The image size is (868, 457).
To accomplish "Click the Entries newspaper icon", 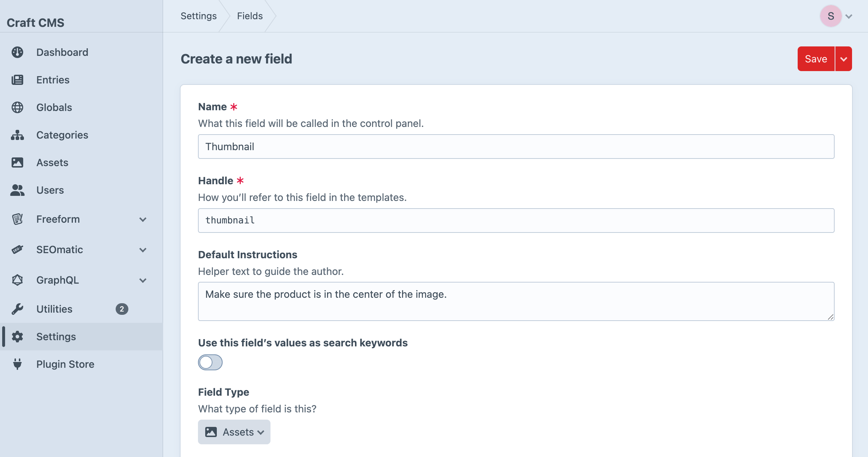I will tap(17, 80).
